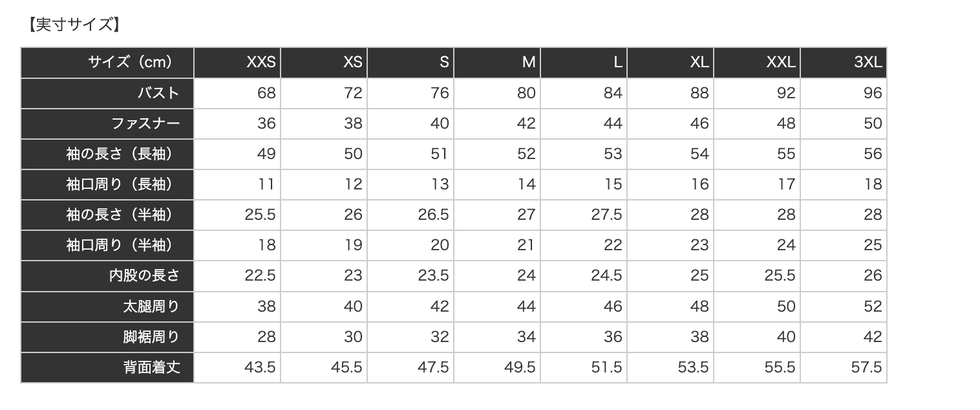This screenshot has width=980, height=410.
Task: Select the 内股の長さ row label
Action: coord(144,276)
